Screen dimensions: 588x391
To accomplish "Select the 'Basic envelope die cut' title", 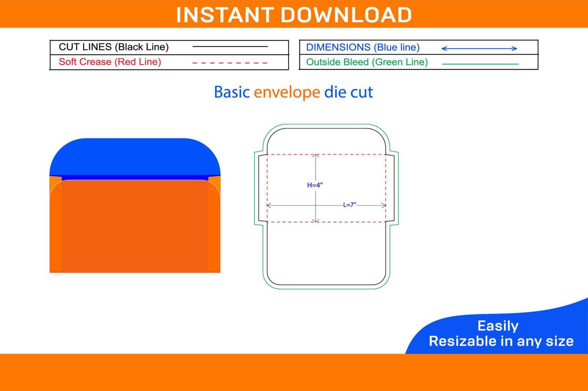I will [x=294, y=92].
